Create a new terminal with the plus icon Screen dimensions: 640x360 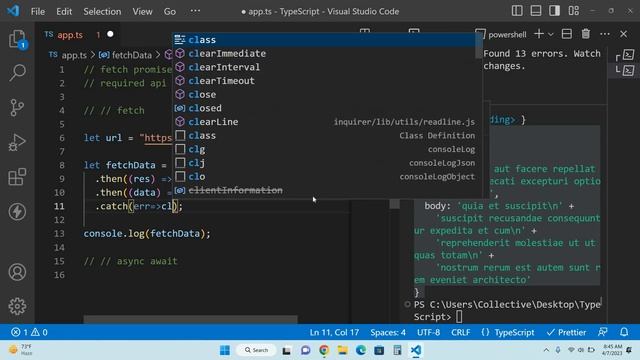tap(539, 34)
